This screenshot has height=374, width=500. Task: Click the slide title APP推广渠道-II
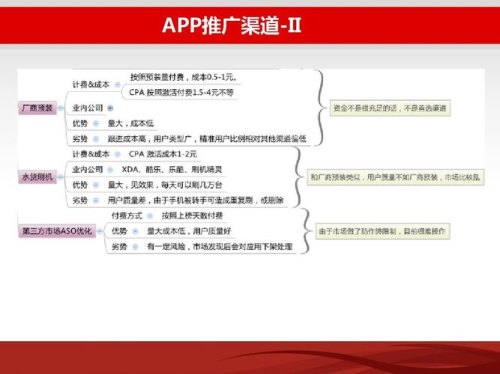tap(232, 25)
